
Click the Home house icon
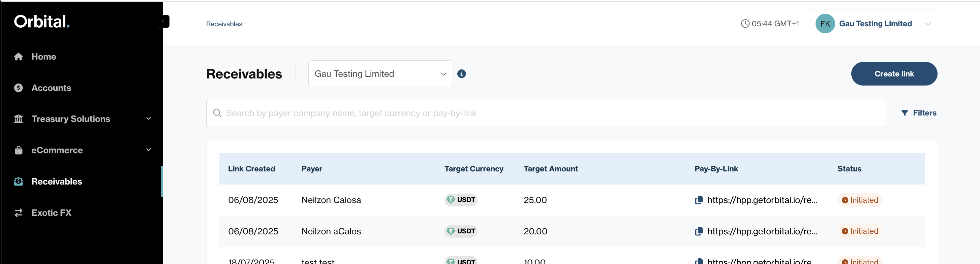click(18, 57)
